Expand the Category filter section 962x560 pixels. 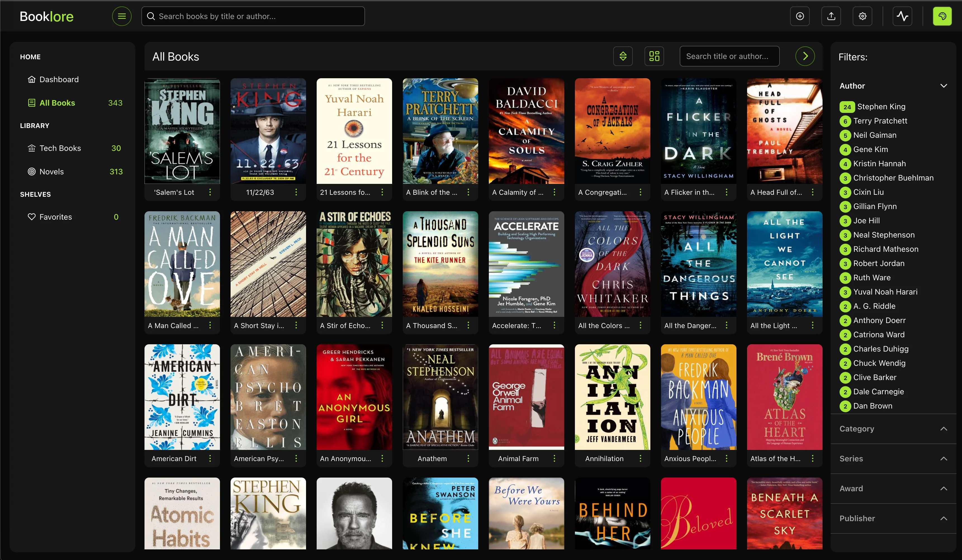[944, 428]
